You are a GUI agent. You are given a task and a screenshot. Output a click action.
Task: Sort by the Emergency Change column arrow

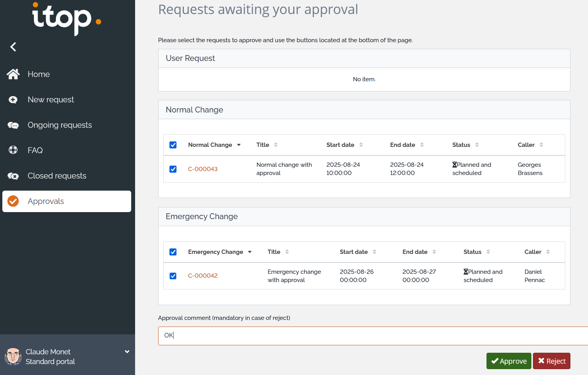pos(250,252)
